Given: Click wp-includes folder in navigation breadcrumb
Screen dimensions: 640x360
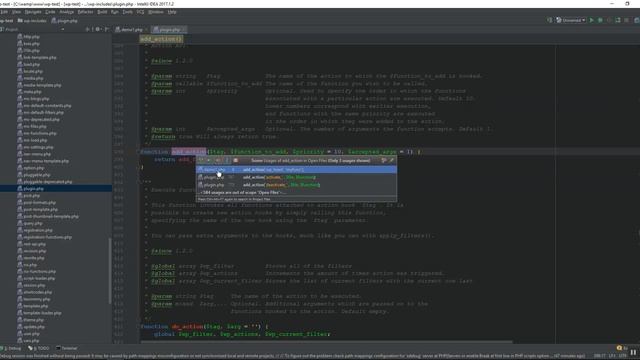Looking at the screenshot, I should coord(32,20).
